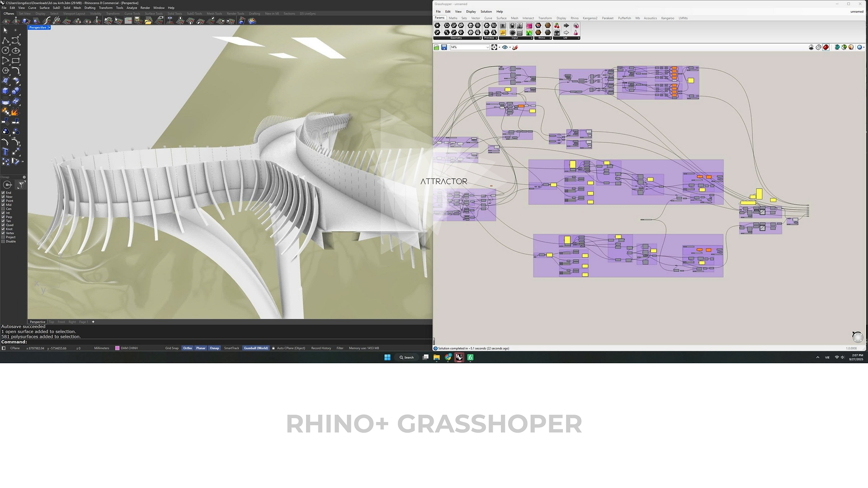This screenshot has height=488, width=868.
Task: Enable the Project osnap checkbox
Action: click(3, 237)
